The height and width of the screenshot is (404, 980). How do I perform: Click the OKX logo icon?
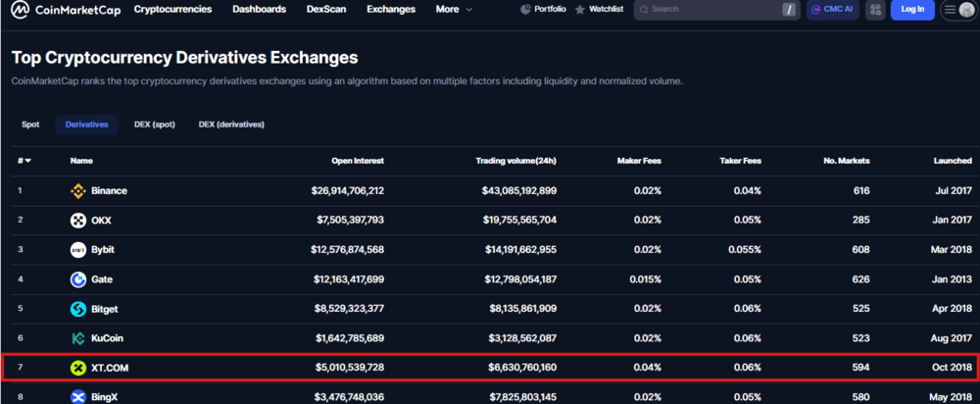pyautogui.click(x=78, y=220)
